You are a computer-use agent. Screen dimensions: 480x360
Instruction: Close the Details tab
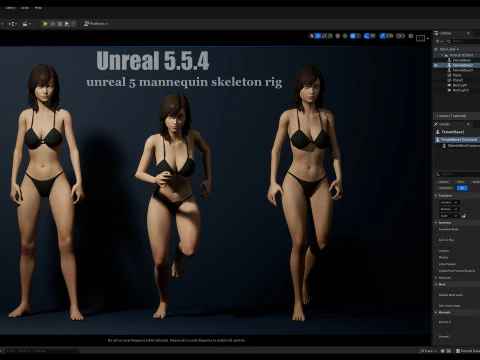click(x=468, y=124)
